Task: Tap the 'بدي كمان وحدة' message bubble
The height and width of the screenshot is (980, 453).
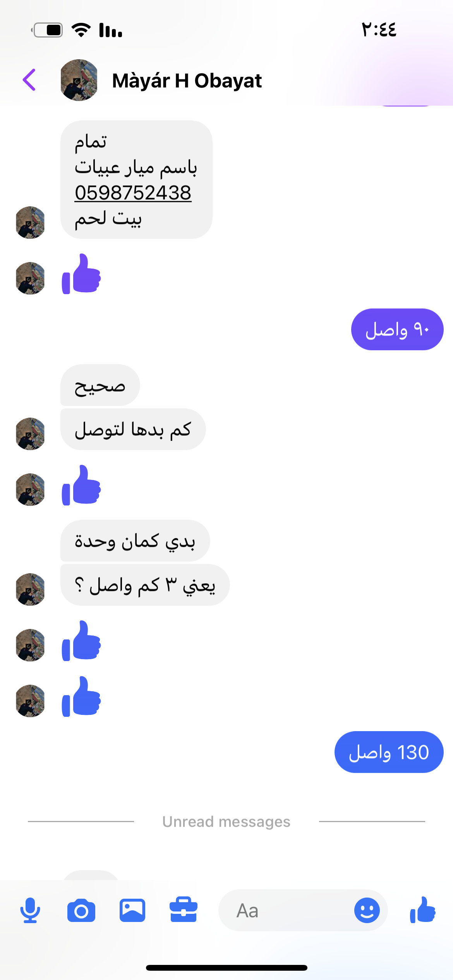Action: [x=135, y=541]
